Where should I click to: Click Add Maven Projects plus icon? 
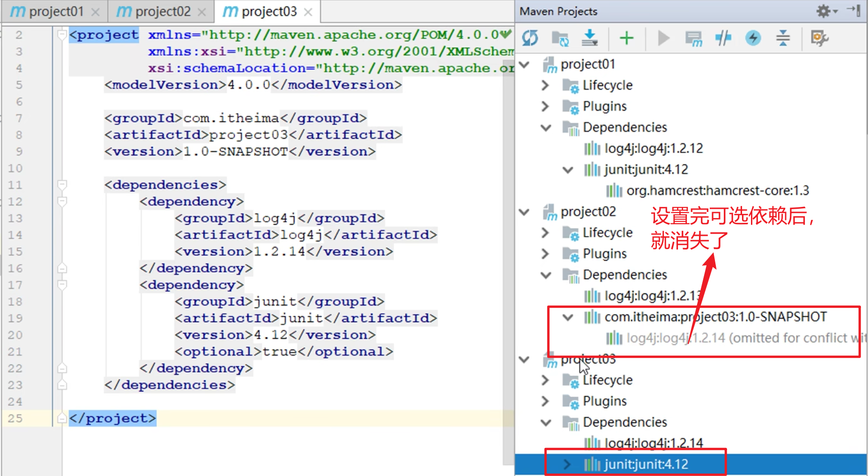[x=626, y=38]
